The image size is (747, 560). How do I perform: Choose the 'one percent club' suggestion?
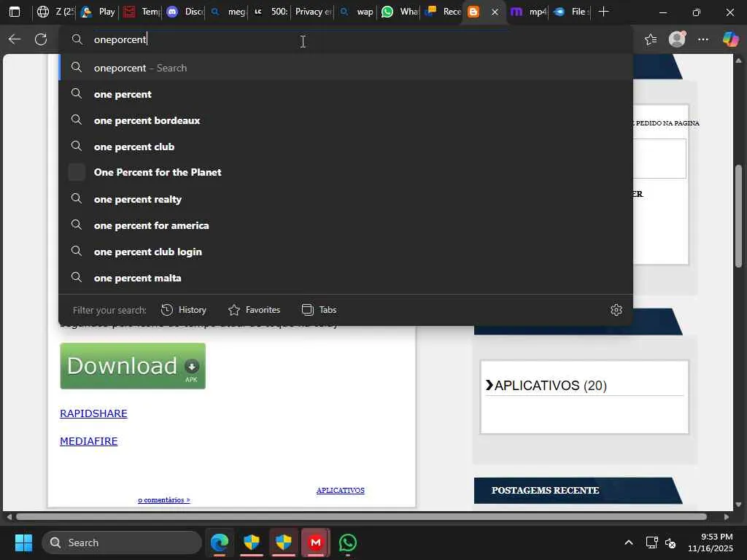point(346,147)
